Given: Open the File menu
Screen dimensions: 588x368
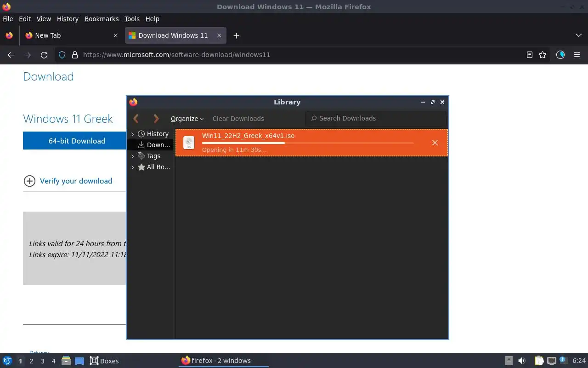Looking at the screenshot, I should 8,19.
